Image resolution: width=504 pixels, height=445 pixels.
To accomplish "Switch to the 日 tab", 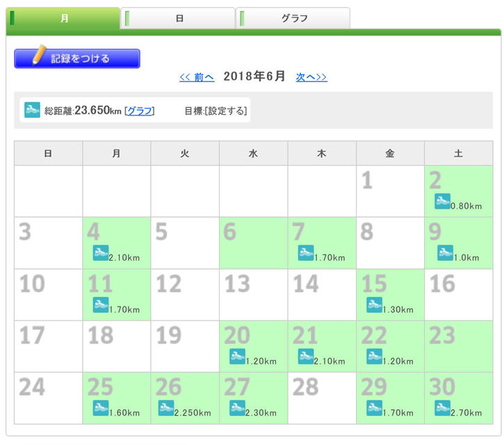I will pyautogui.click(x=179, y=19).
